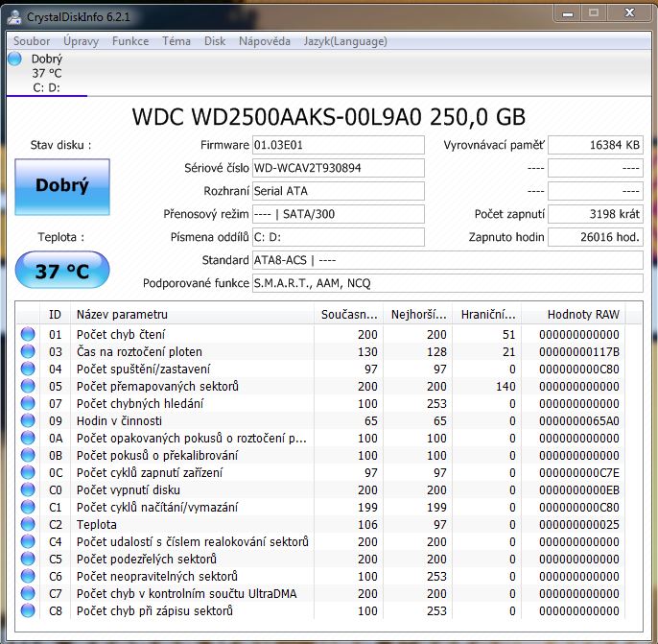Click status orb for Počet přemapovaných sektorů

[x=27, y=386]
